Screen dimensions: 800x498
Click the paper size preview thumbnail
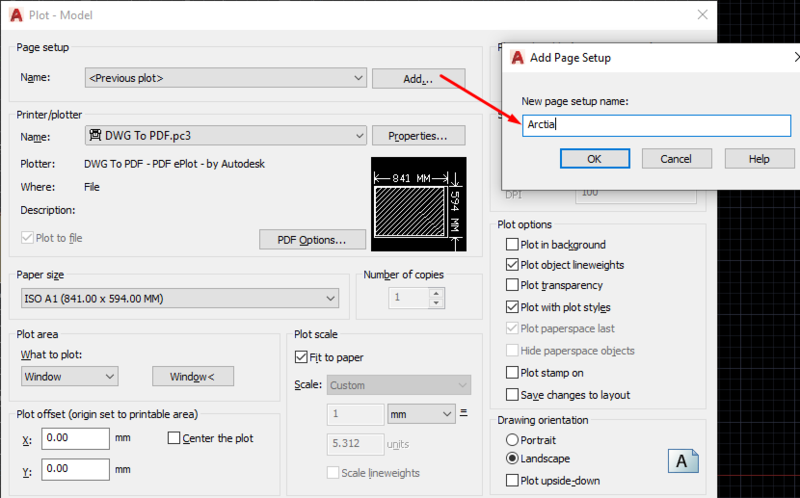click(x=418, y=204)
